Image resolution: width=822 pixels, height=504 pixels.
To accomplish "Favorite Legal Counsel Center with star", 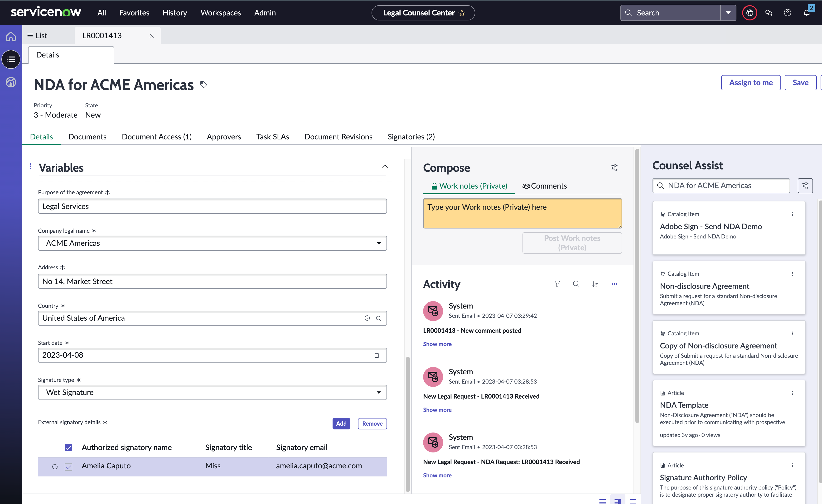I will coord(462,13).
